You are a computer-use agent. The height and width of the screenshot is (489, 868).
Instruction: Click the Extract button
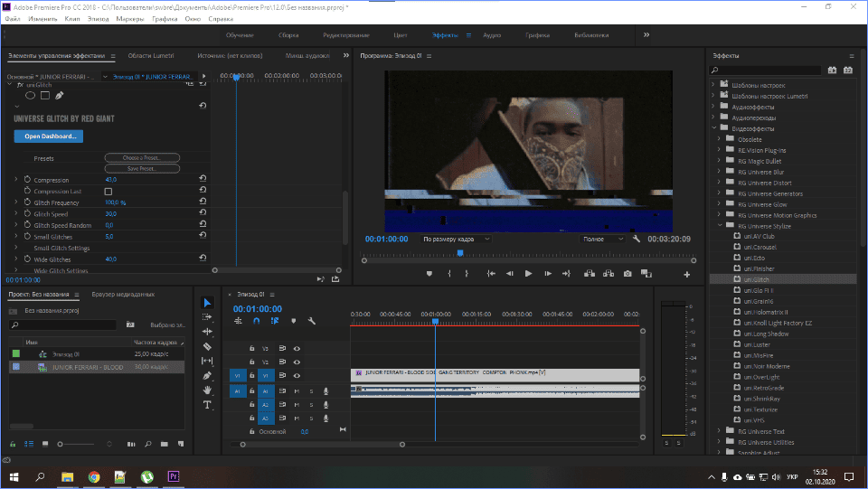click(x=609, y=273)
